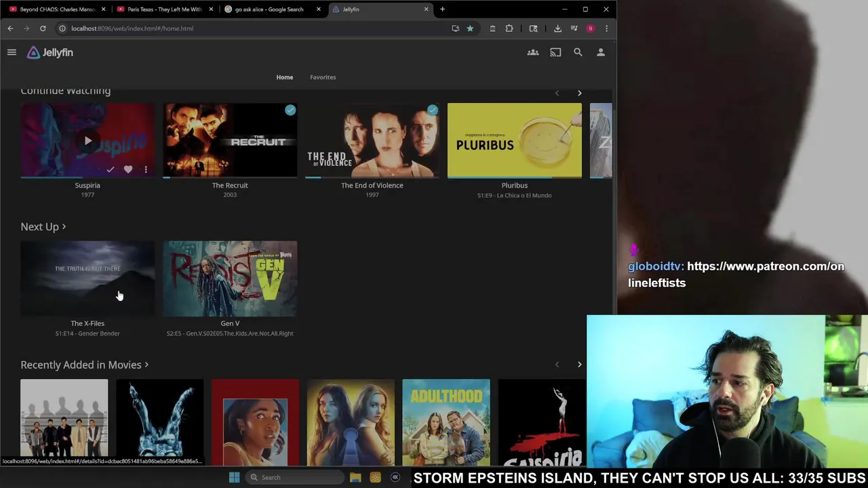The height and width of the screenshot is (488, 868).
Task: Open Suspiria card's three-dot more menu
Action: tap(146, 169)
